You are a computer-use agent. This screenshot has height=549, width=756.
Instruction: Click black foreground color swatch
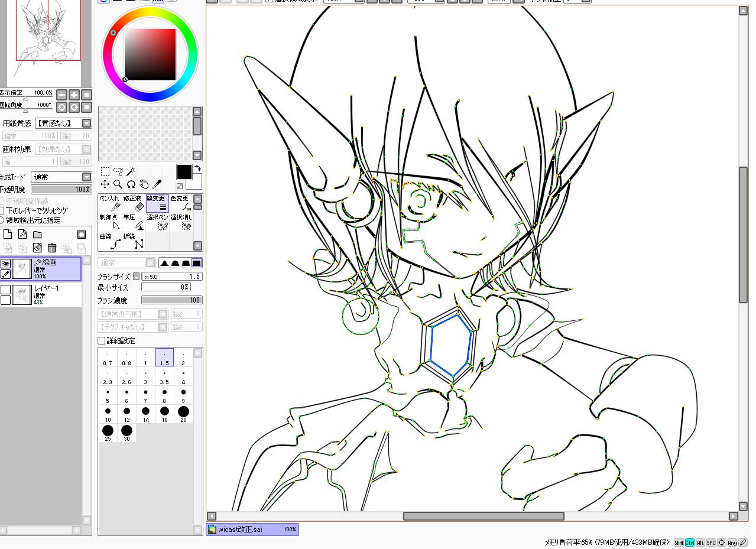pyautogui.click(x=184, y=171)
